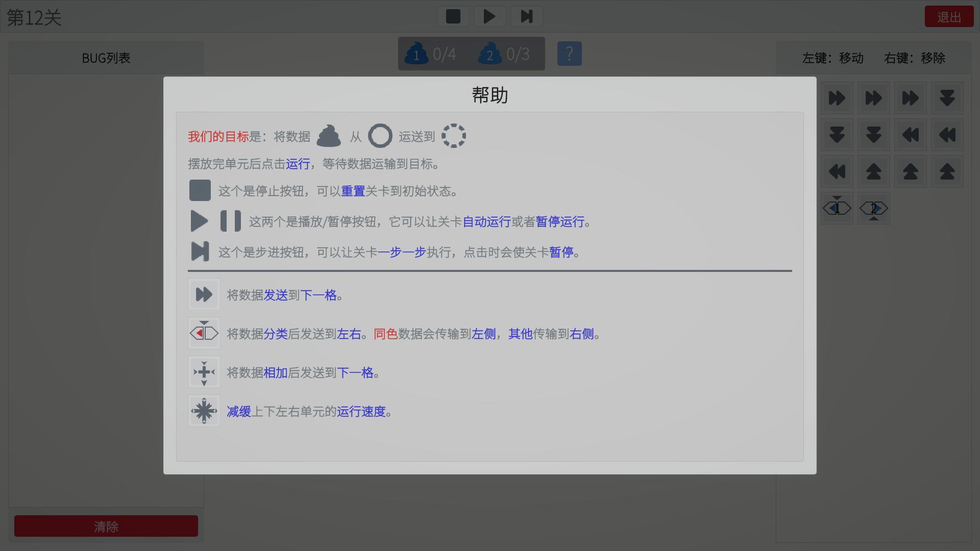Pick the left-arrow unit in palette's third row
This screenshot has height=551, width=980.
(x=837, y=171)
